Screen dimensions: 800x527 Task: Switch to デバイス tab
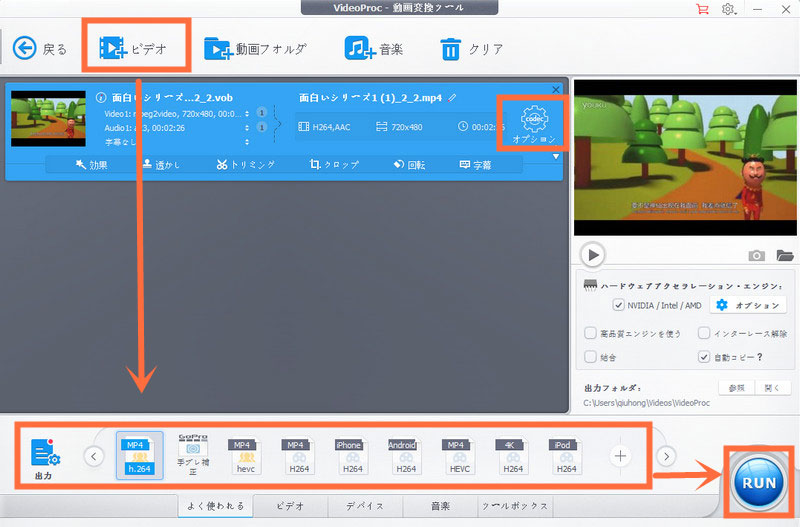(365, 506)
